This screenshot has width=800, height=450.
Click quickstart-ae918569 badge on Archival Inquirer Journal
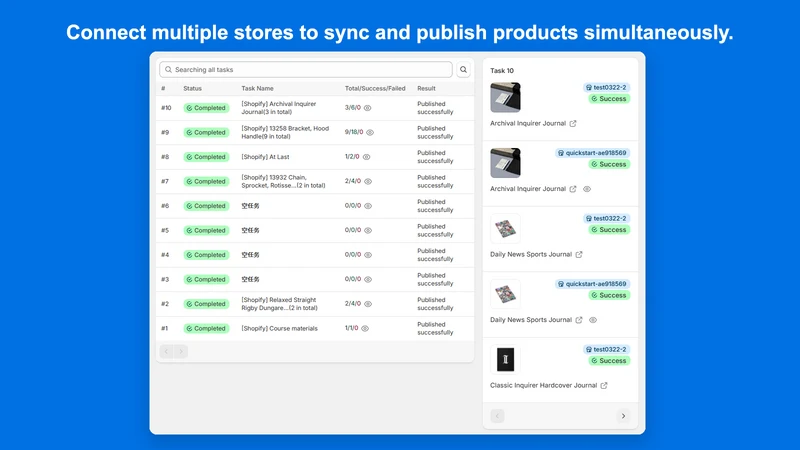pyautogui.click(x=592, y=153)
